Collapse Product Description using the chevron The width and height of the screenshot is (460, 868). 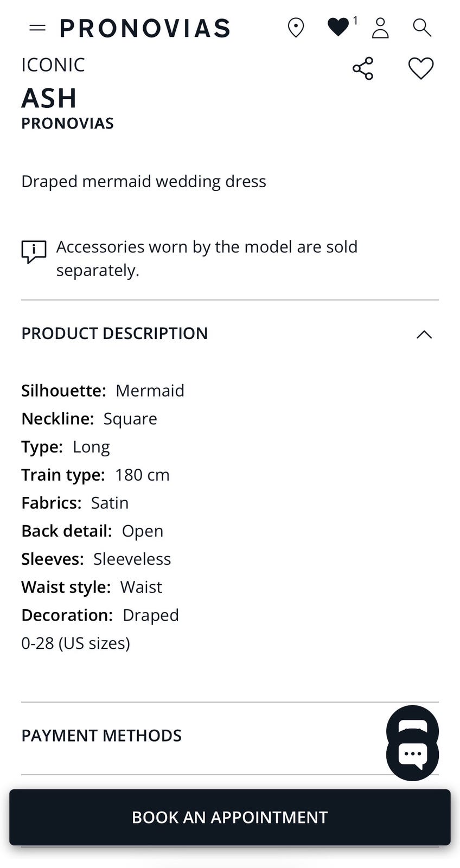pos(424,334)
